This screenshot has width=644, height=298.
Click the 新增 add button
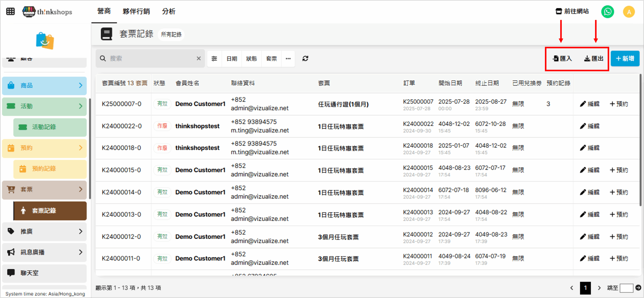(x=625, y=59)
